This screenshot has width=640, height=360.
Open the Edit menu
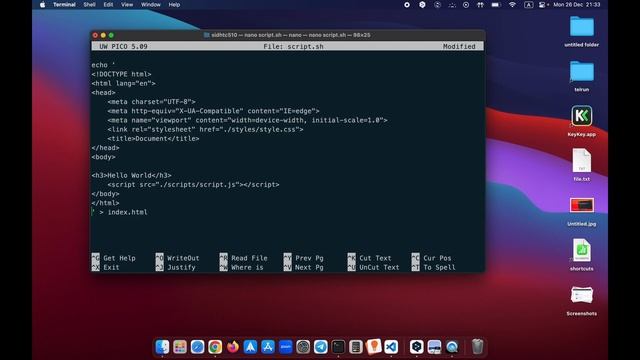(x=108, y=4)
